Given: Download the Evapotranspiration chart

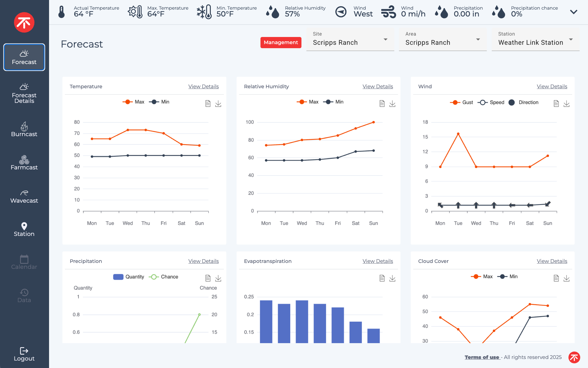Looking at the screenshot, I should [392, 278].
